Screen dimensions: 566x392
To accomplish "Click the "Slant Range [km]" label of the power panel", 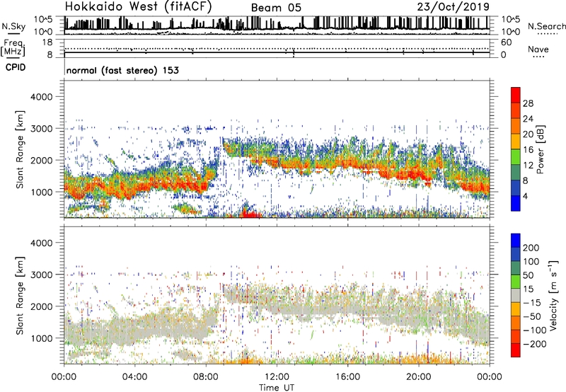I will point(20,149).
